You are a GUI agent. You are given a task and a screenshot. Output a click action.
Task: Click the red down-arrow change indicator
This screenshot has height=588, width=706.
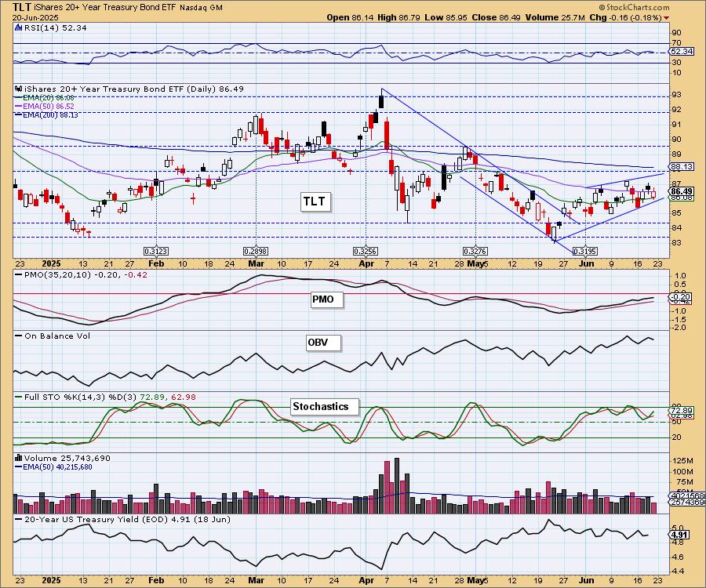(666, 18)
